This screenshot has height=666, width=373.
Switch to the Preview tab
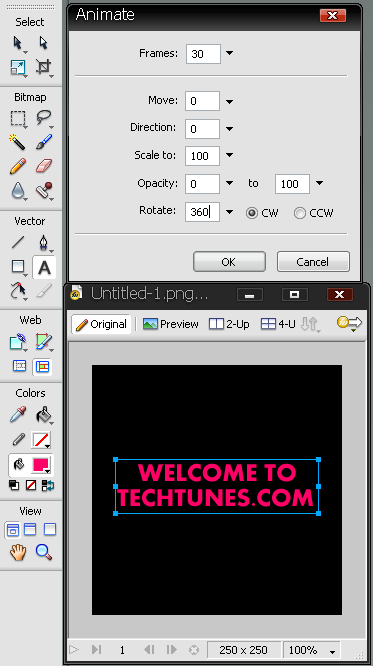(x=171, y=324)
